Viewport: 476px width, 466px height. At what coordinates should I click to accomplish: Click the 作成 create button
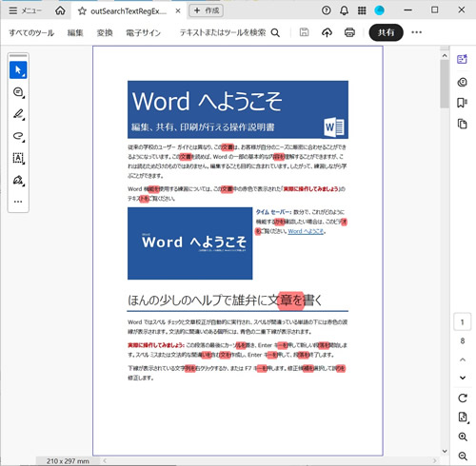pos(207,10)
